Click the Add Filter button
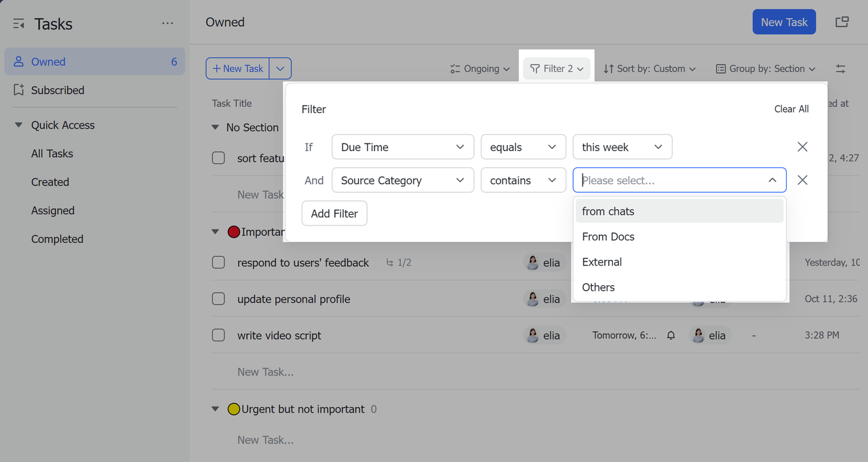 (334, 213)
